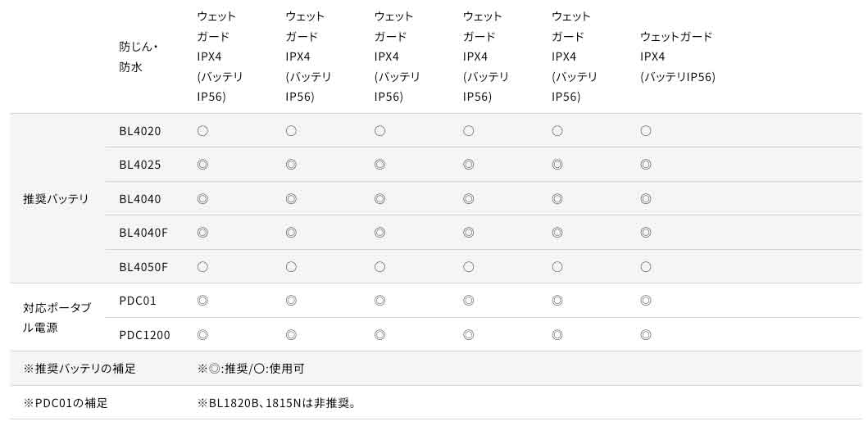The image size is (868, 426).
Task: Click the 推奨バッテリ category header
Action: coord(56,199)
